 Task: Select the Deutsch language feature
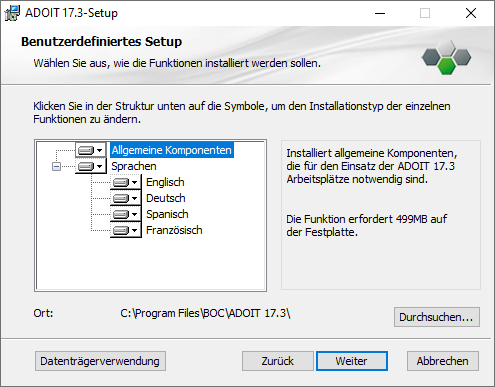point(166,198)
